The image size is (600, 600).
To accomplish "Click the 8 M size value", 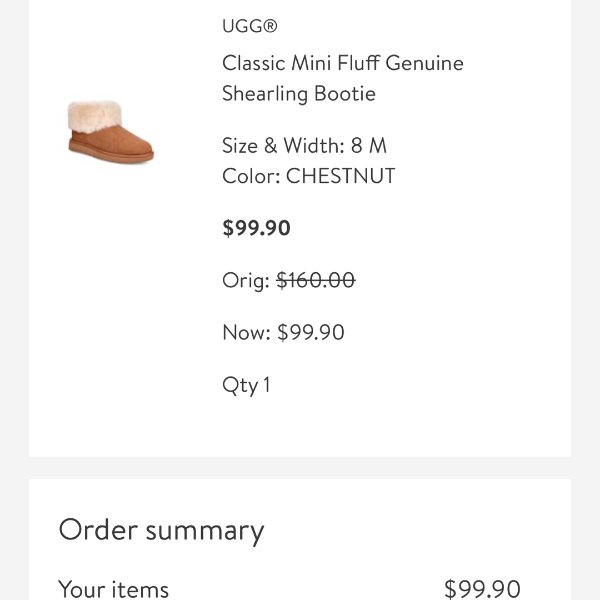I will click(x=369, y=145).
